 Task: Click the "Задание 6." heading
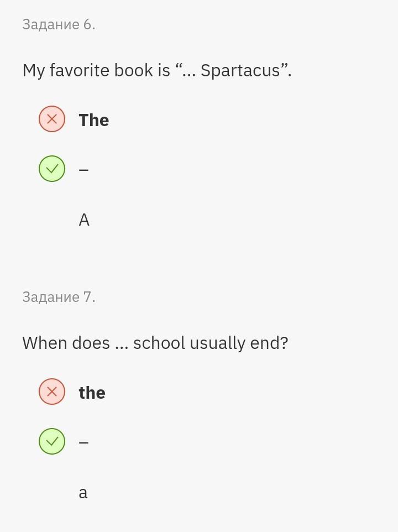click(59, 24)
